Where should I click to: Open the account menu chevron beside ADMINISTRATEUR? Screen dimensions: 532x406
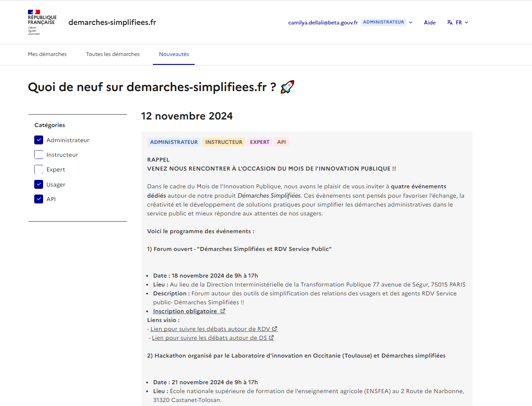click(x=411, y=23)
